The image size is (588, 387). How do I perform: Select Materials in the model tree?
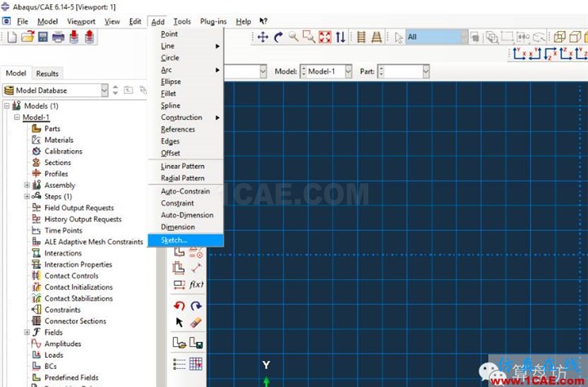click(59, 140)
